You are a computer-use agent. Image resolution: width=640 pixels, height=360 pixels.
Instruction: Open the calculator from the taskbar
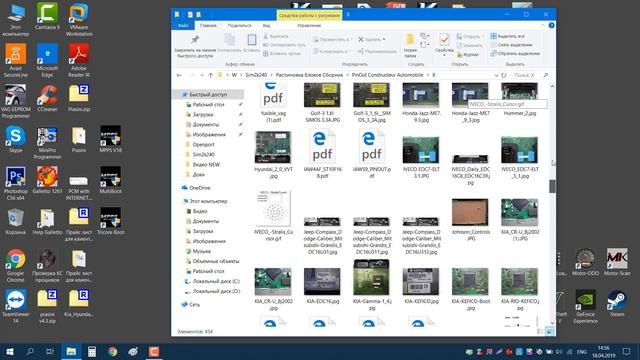point(92,351)
